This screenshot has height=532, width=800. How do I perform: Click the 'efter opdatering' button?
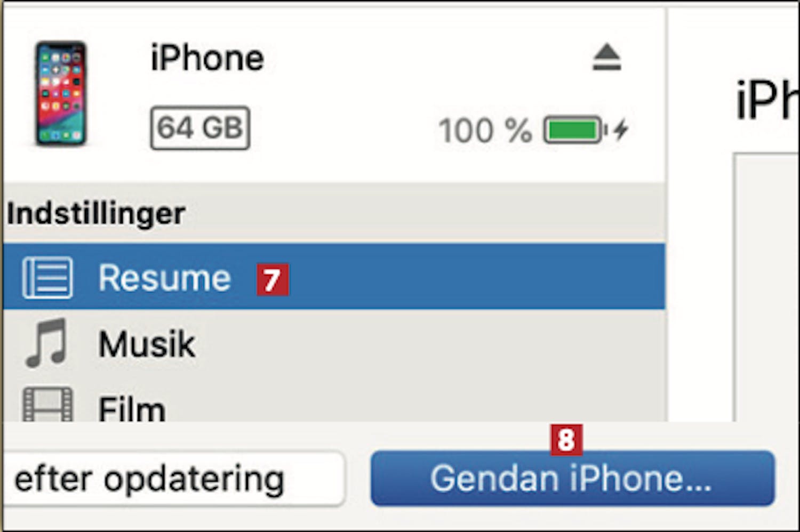click(173, 478)
